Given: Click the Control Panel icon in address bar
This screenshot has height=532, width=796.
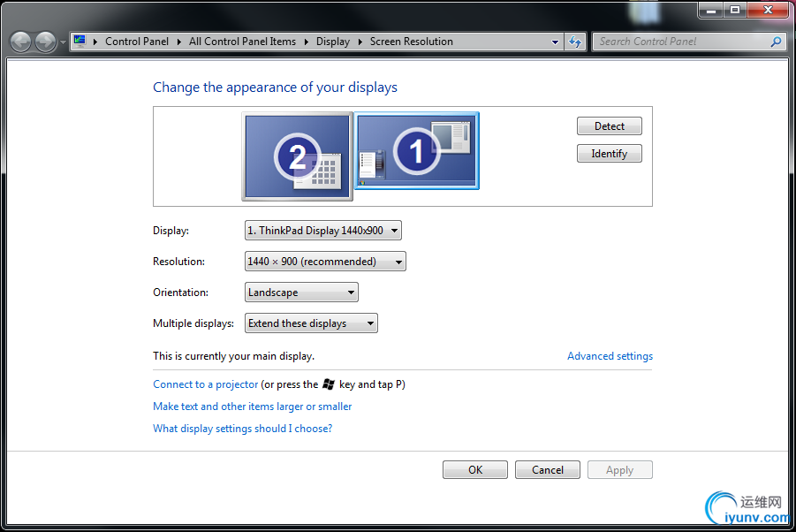Looking at the screenshot, I should [80, 42].
